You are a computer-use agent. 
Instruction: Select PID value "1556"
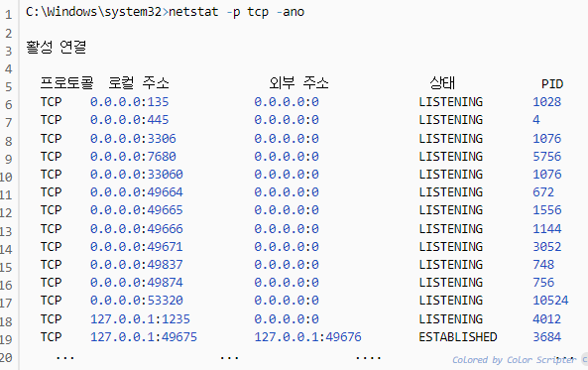point(546,209)
